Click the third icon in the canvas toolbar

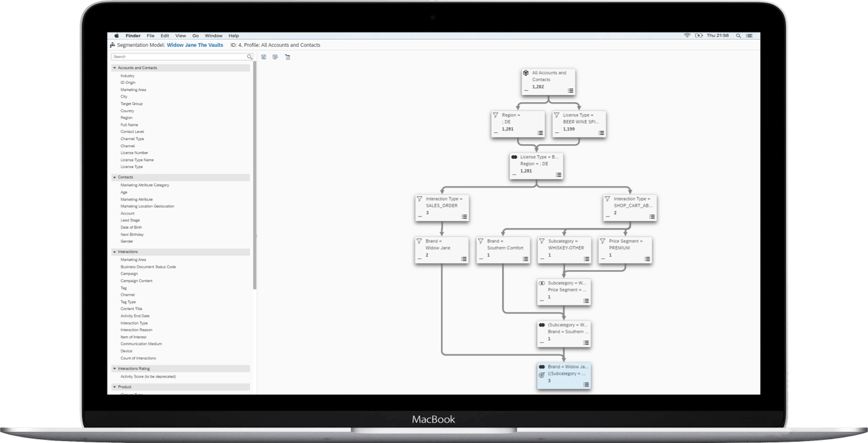[288, 57]
